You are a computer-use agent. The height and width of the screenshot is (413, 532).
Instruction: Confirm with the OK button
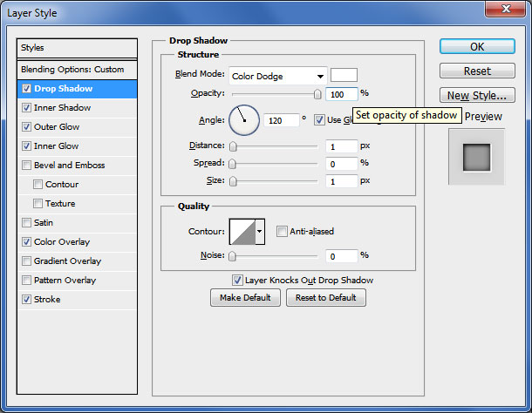coord(477,46)
